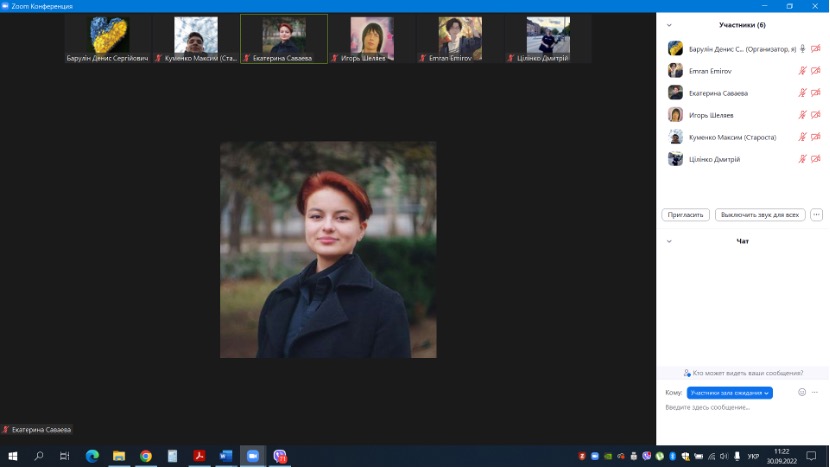Screen dimensions: 830x468
Task: Click Куменко Максим (Староста) name in list
Action: click(x=733, y=137)
